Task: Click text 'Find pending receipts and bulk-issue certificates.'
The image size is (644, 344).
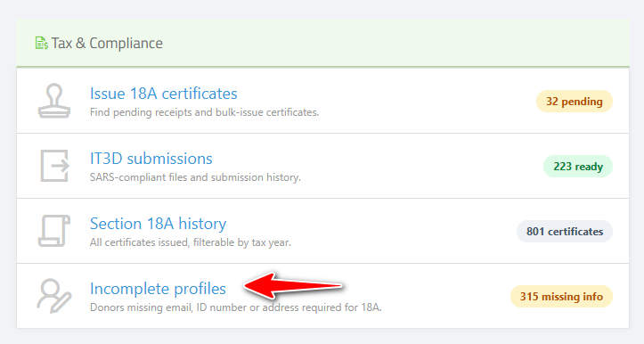Action: point(204,112)
